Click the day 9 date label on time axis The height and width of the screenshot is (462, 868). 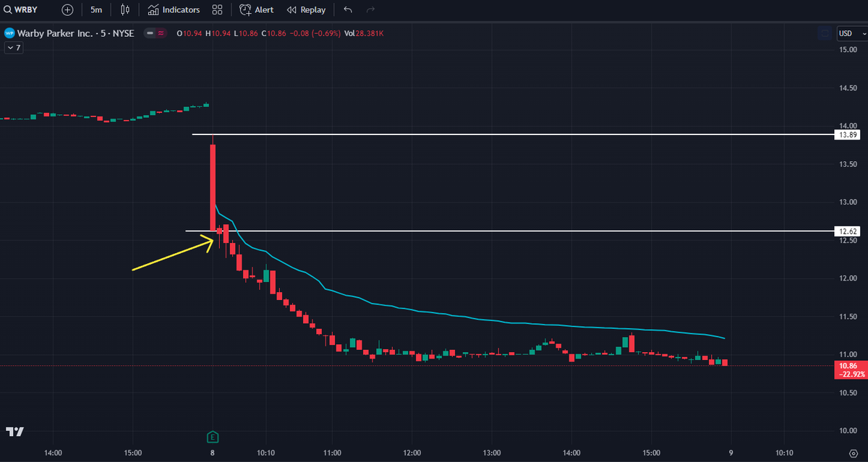click(x=730, y=453)
